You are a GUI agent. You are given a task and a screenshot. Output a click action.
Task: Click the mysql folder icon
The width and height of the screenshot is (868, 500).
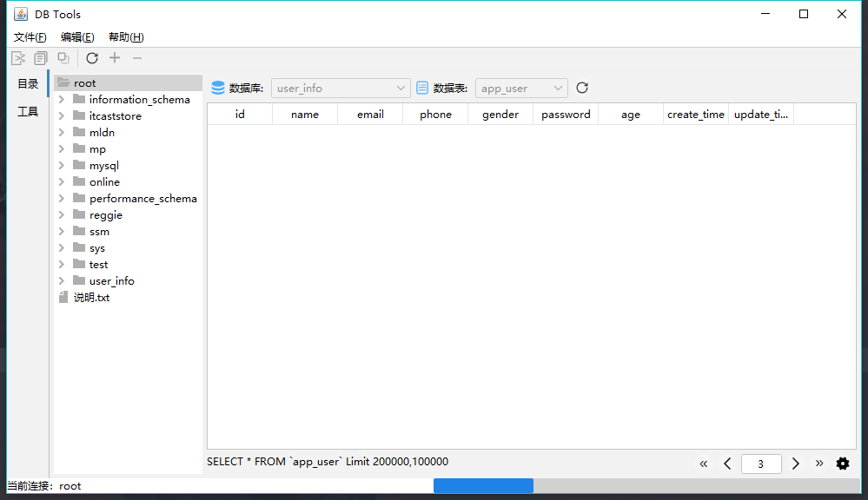point(79,165)
